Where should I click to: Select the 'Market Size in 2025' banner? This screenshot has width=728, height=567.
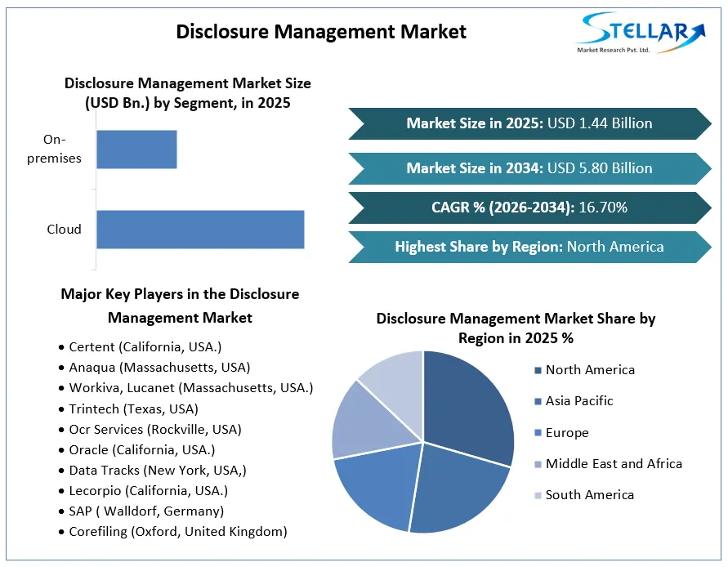click(529, 123)
